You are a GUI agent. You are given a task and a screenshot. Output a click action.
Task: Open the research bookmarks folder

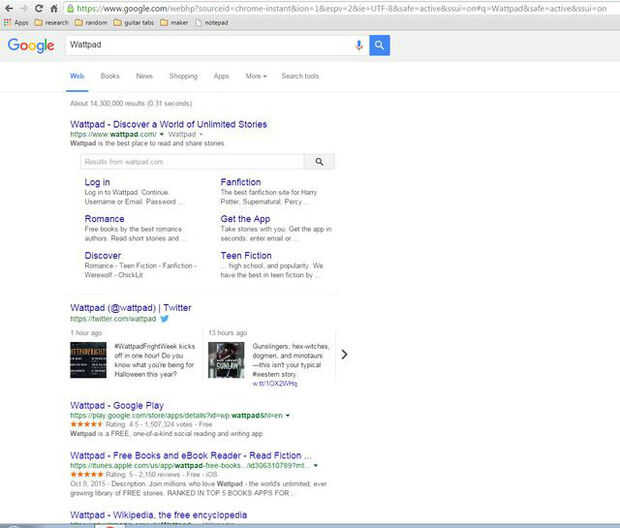click(51, 23)
